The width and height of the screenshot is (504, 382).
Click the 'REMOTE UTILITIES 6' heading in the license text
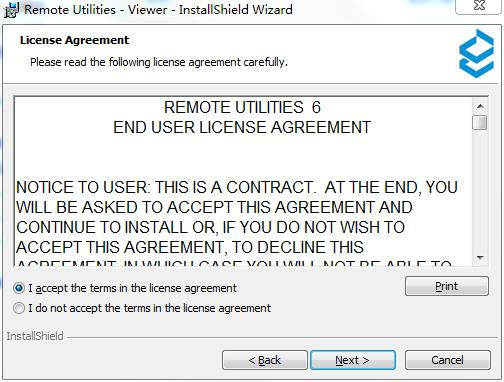click(x=242, y=107)
